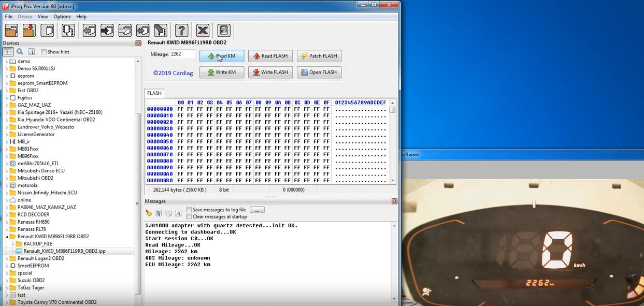The image size is (644, 306).
Task: Click the hex view scrollbar down arrow
Action: (393, 180)
